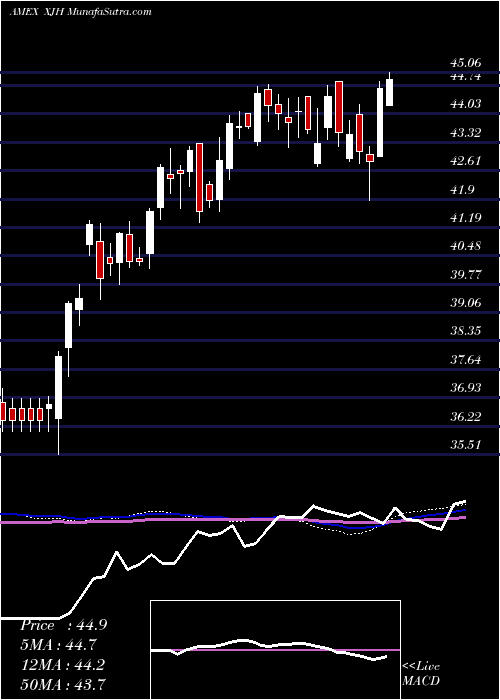Screen dimensions: 500x700
Task: Click the 41.19 price axis label
Action: tap(466, 217)
